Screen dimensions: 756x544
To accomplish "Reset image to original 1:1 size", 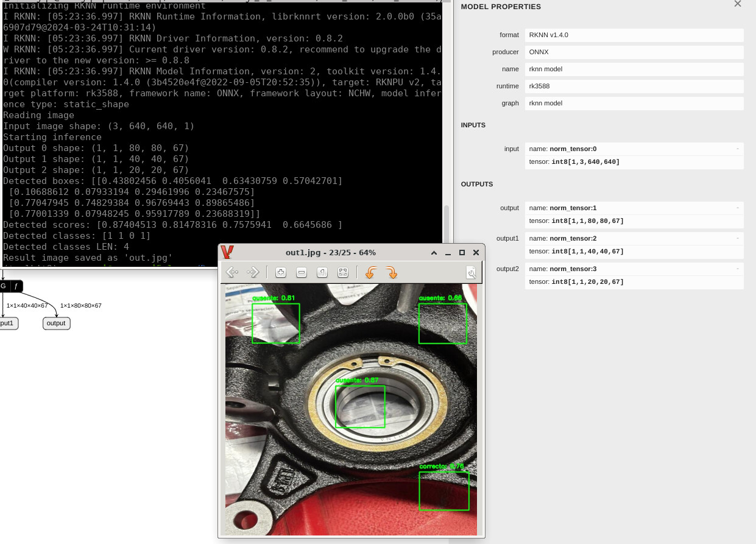I will point(322,272).
